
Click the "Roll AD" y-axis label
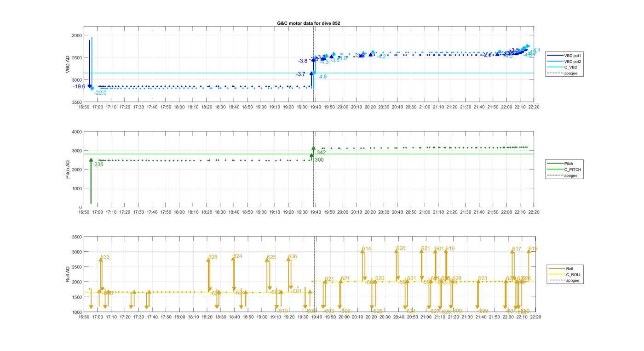68,274
